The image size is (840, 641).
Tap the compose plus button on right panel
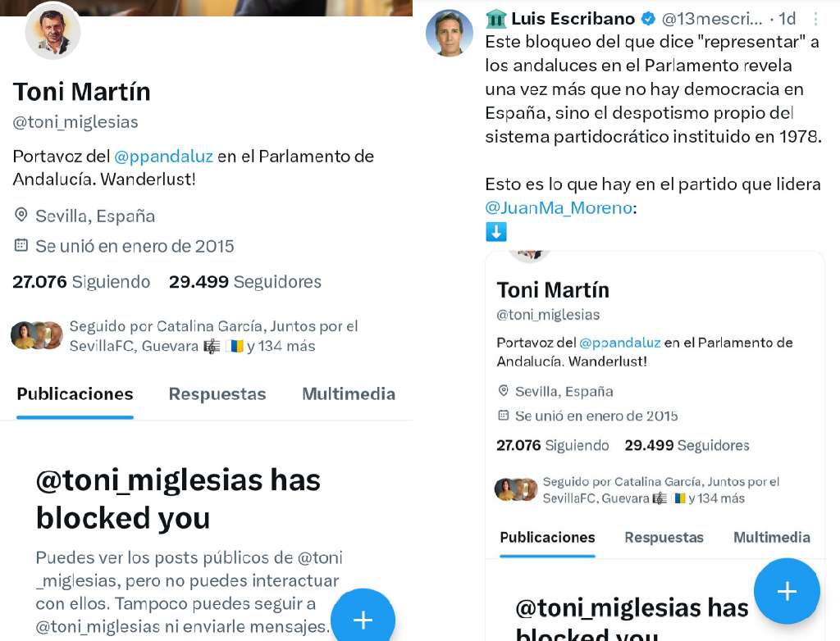click(x=787, y=591)
